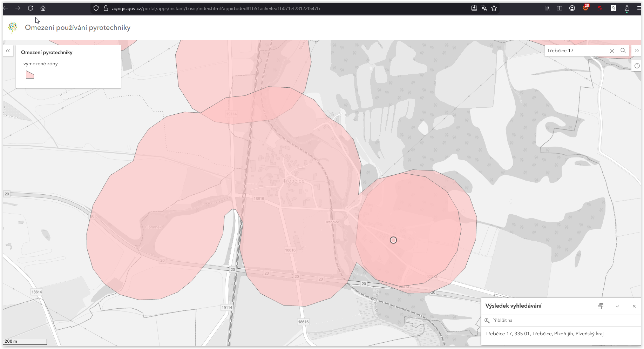Image resolution: width=644 pixels, height=349 pixels.
Task: View site security lock information
Action: (106, 8)
